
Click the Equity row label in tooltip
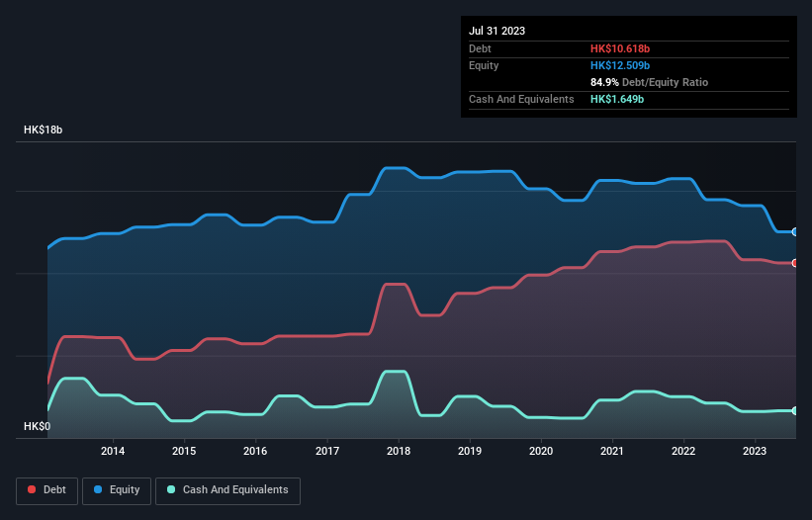[x=484, y=65]
